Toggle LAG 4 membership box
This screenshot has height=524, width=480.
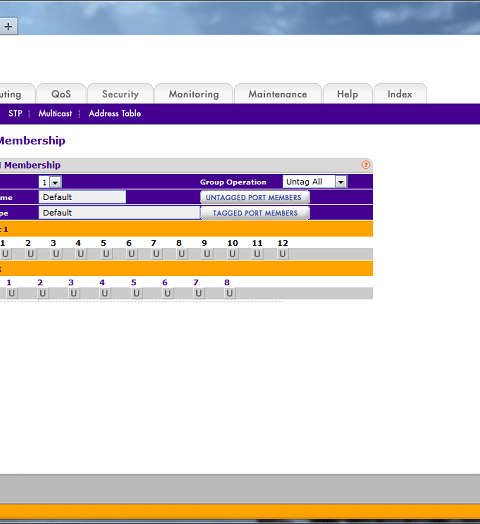pos(105,293)
